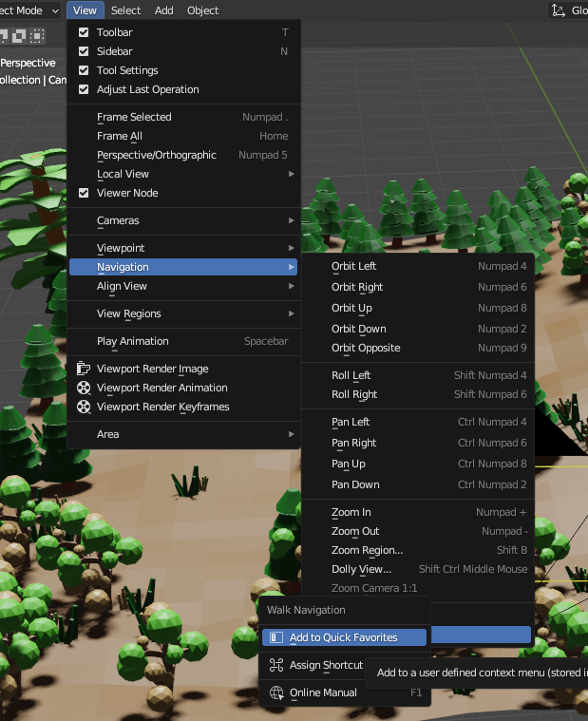Choose Orbit Opposite
This screenshot has height=721, width=588.
click(x=418, y=348)
